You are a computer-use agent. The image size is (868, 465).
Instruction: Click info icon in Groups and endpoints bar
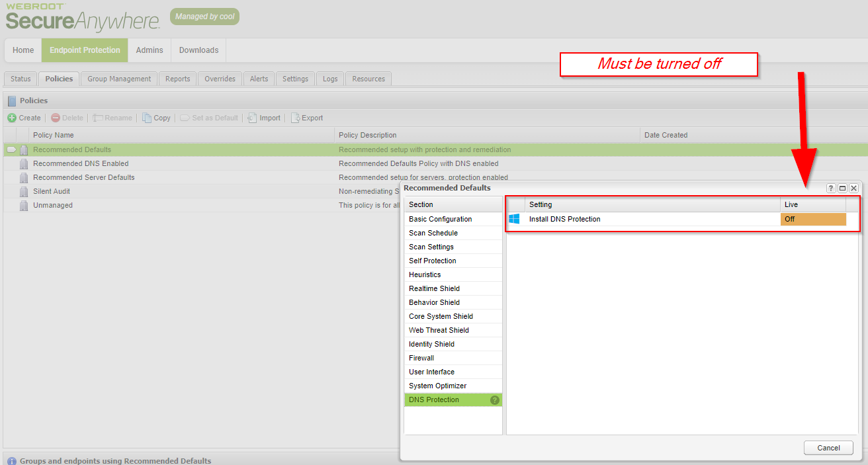pos(11,460)
